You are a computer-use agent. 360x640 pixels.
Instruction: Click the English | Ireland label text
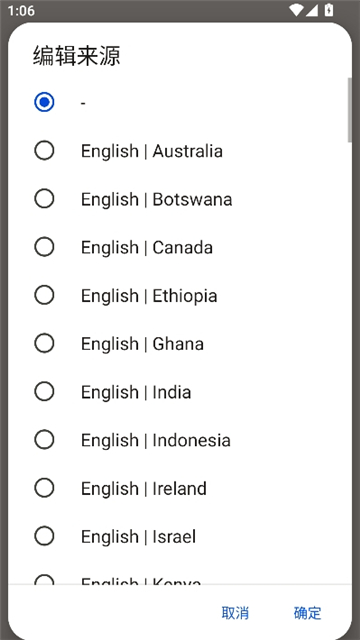click(x=144, y=488)
